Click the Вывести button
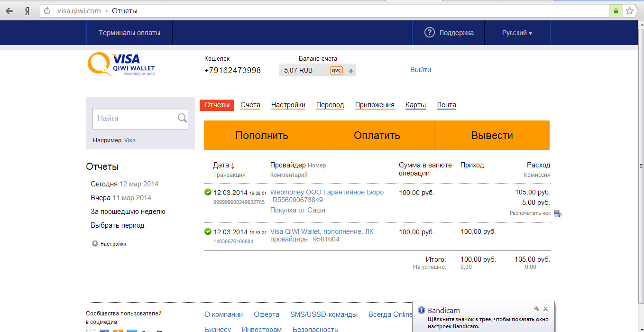 492,135
